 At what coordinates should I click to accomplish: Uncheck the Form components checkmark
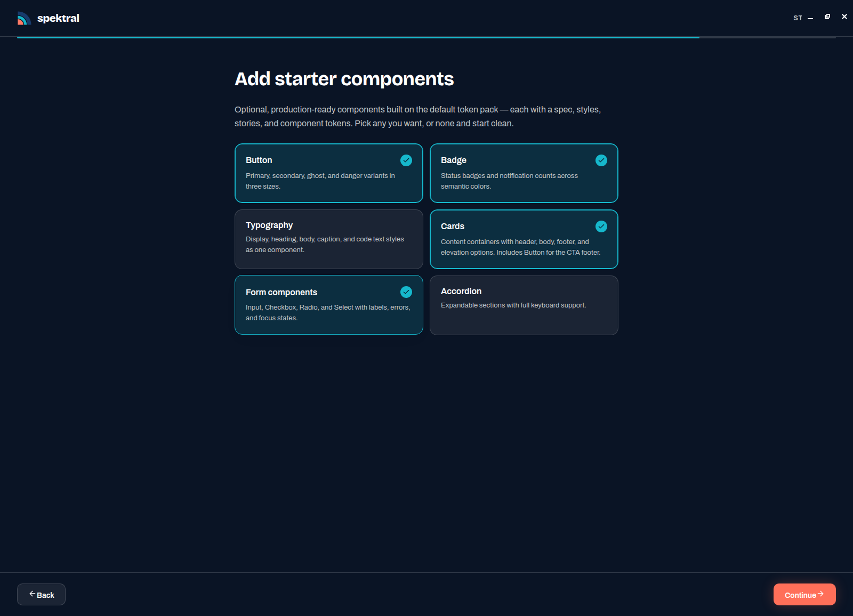(x=406, y=292)
